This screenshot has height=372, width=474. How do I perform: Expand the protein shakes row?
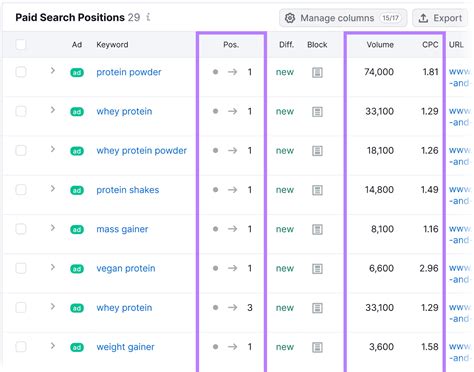point(52,189)
